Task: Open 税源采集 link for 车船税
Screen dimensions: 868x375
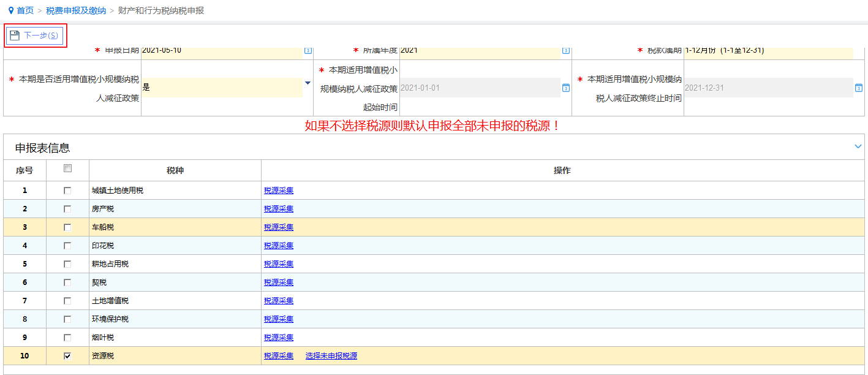Action: 279,227
